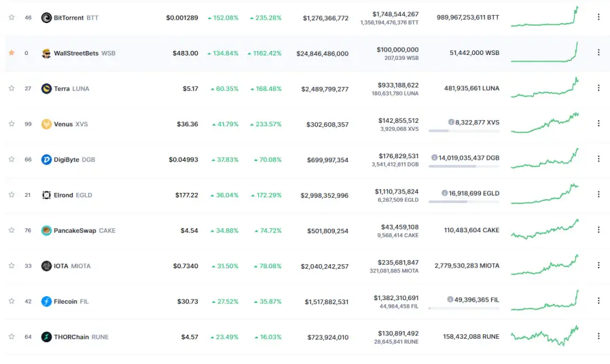Toggle watchlist star for Venus
610x364 pixels.
click(x=12, y=124)
